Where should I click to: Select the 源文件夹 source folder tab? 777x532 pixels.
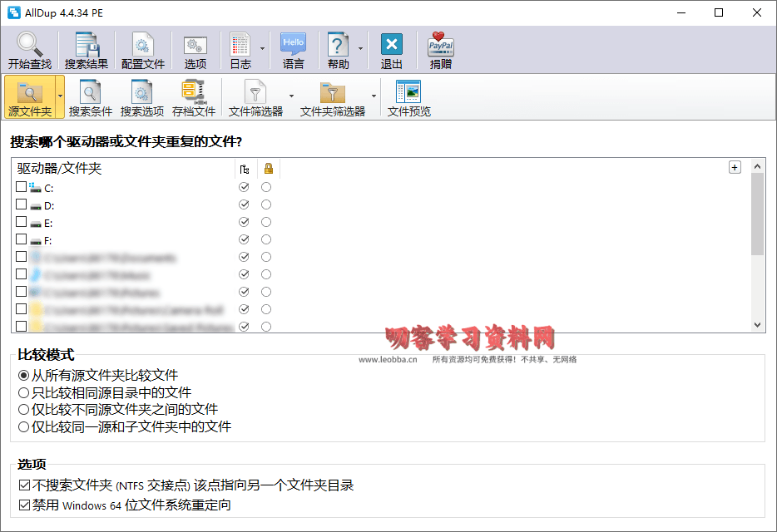30,97
